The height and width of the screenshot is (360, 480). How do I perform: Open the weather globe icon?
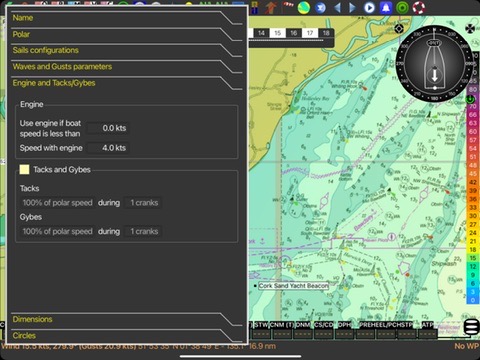pos(303,8)
